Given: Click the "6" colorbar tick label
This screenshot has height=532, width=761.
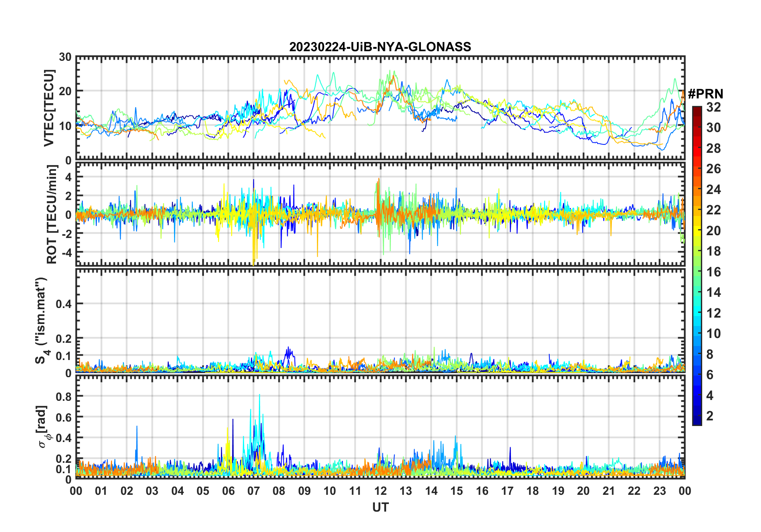Looking at the screenshot, I should (710, 375).
